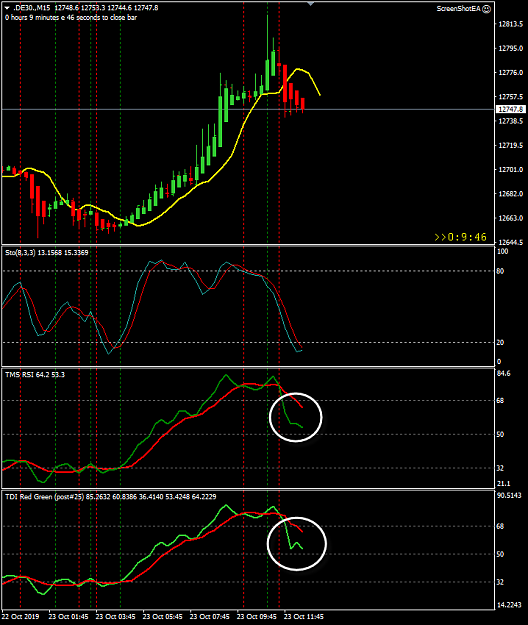528x625 pixels.
Task: Click the 22 Oct 2019 time label
Action: [x=20, y=616]
